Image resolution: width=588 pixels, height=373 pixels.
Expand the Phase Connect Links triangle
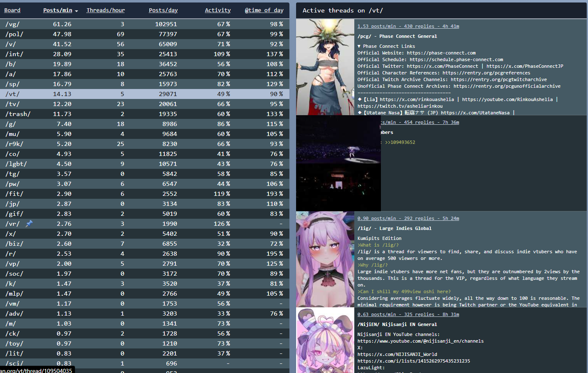pos(359,46)
